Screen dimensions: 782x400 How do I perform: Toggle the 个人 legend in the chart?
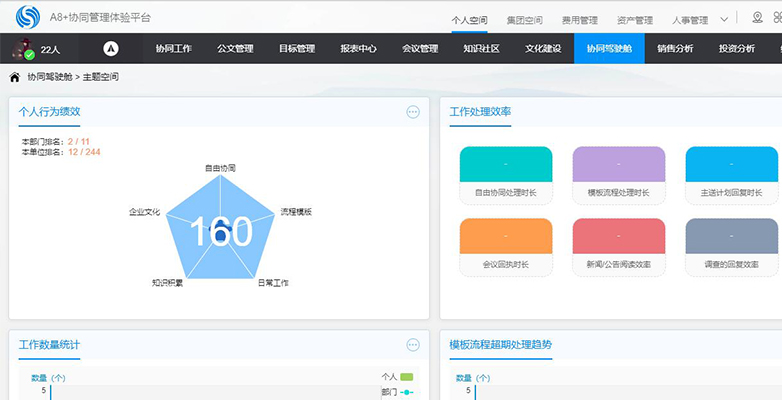pos(397,377)
